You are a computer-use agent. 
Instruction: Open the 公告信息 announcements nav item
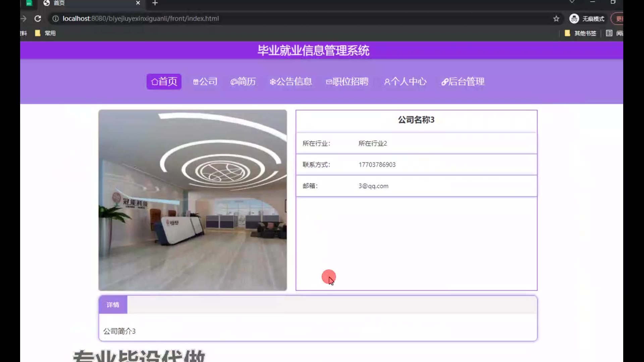pos(290,81)
